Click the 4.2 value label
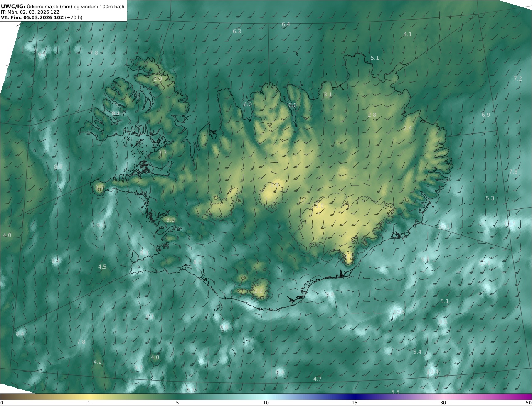This screenshot has width=532, height=406. (x=98, y=362)
